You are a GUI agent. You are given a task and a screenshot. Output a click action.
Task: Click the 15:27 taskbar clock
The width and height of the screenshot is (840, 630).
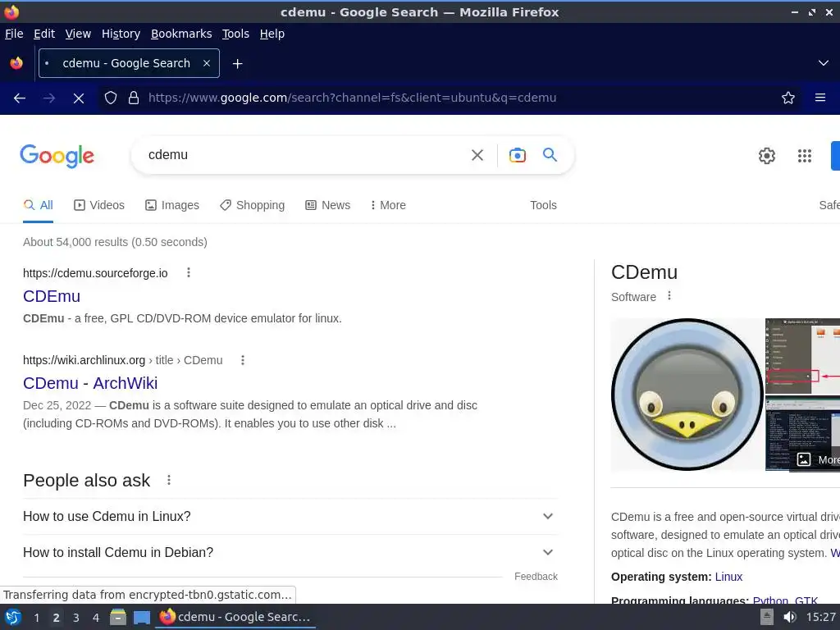[x=820, y=617]
